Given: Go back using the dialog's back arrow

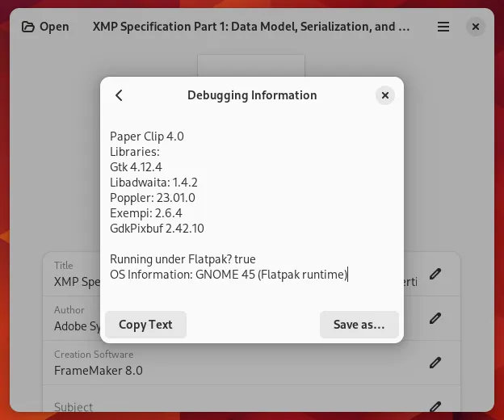Looking at the screenshot, I should point(119,95).
